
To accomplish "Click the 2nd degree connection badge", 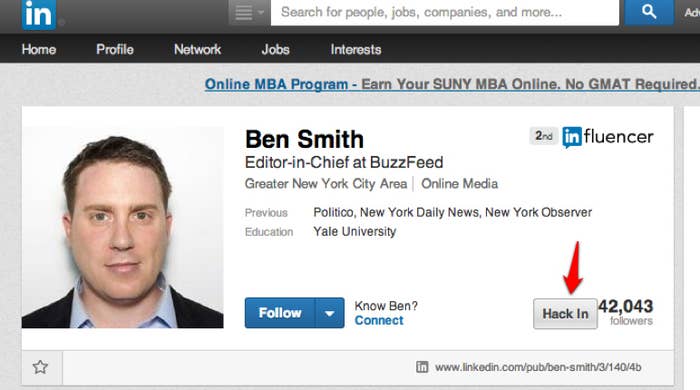I will coord(543,136).
